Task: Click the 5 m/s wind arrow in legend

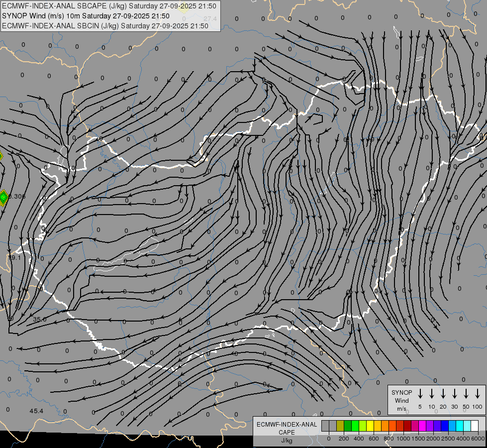Action: [420, 394]
